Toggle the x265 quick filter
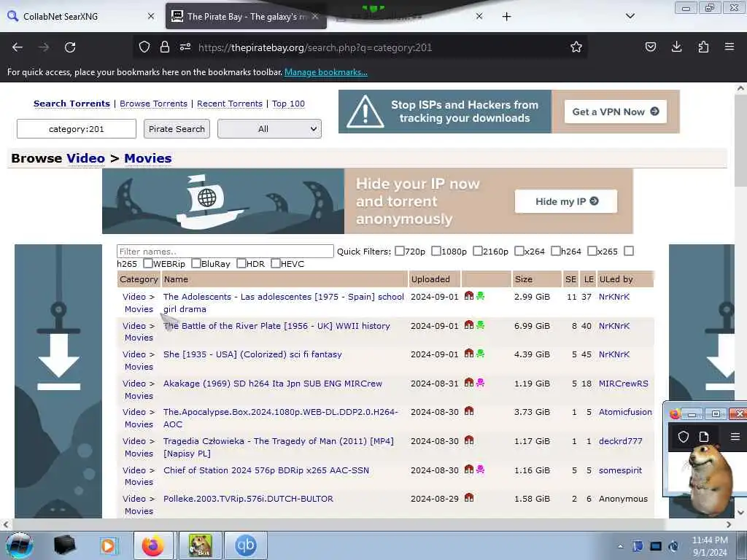 592,251
